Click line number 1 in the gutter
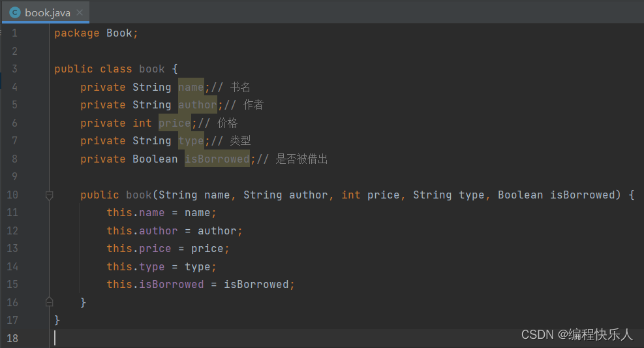The width and height of the screenshot is (644, 348). point(14,33)
